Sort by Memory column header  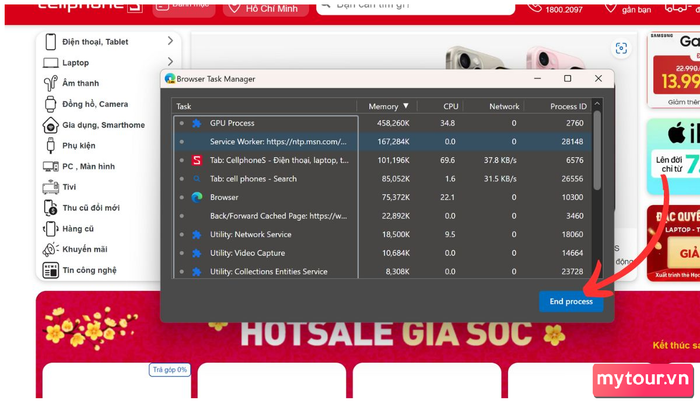(x=388, y=106)
